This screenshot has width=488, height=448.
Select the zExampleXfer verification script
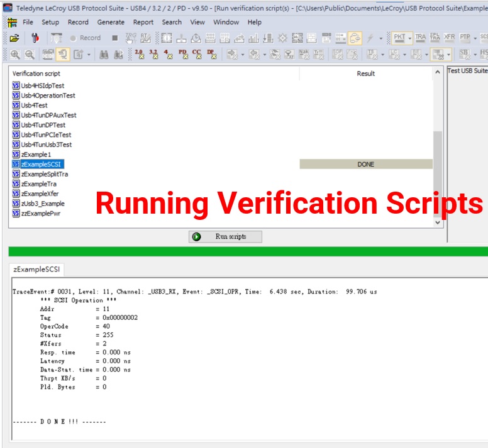click(40, 194)
